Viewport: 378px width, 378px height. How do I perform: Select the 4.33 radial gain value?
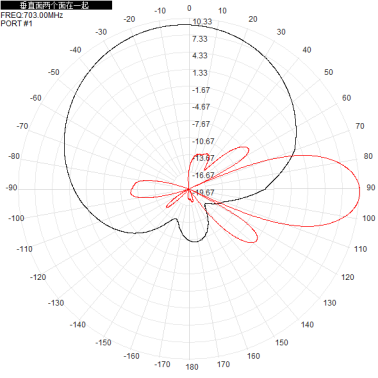click(x=200, y=56)
